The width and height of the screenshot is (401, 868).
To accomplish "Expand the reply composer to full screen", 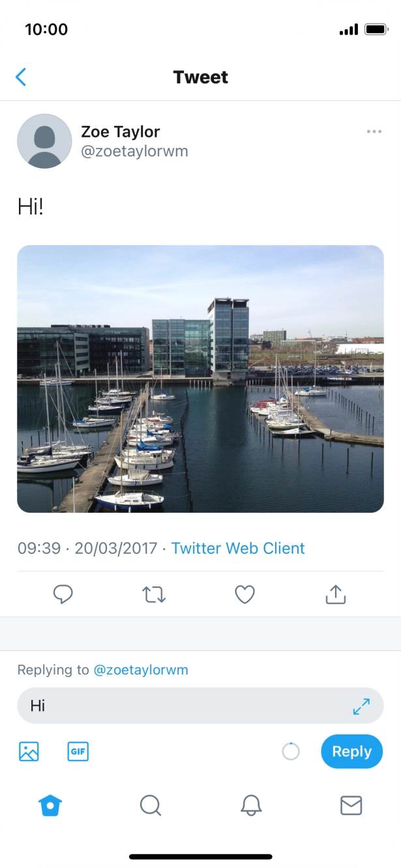I will pyautogui.click(x=361, y=706).
